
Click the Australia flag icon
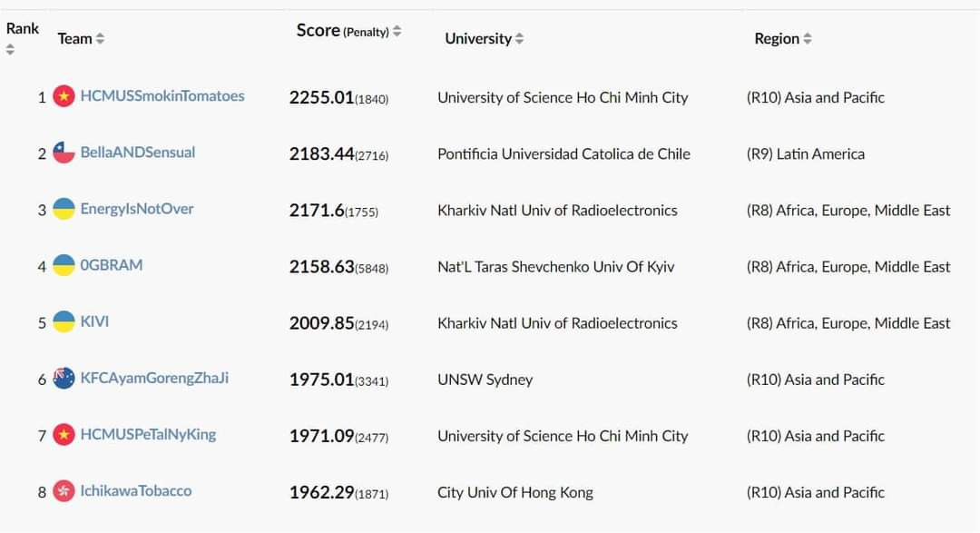pos(64,378)
